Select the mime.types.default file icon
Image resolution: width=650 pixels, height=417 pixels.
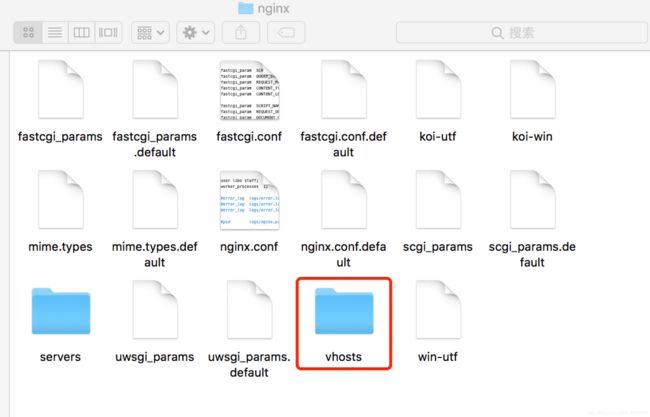[155, 200]
